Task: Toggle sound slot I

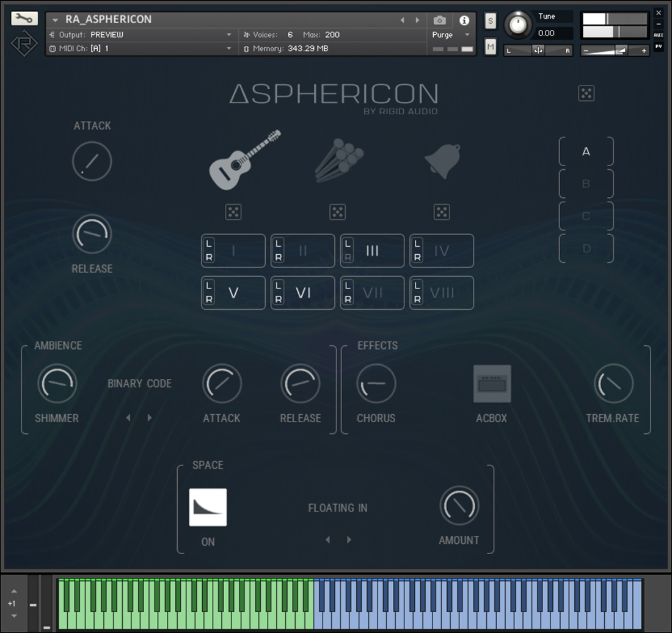Action: pyautogui.click(x=233, y=251)
